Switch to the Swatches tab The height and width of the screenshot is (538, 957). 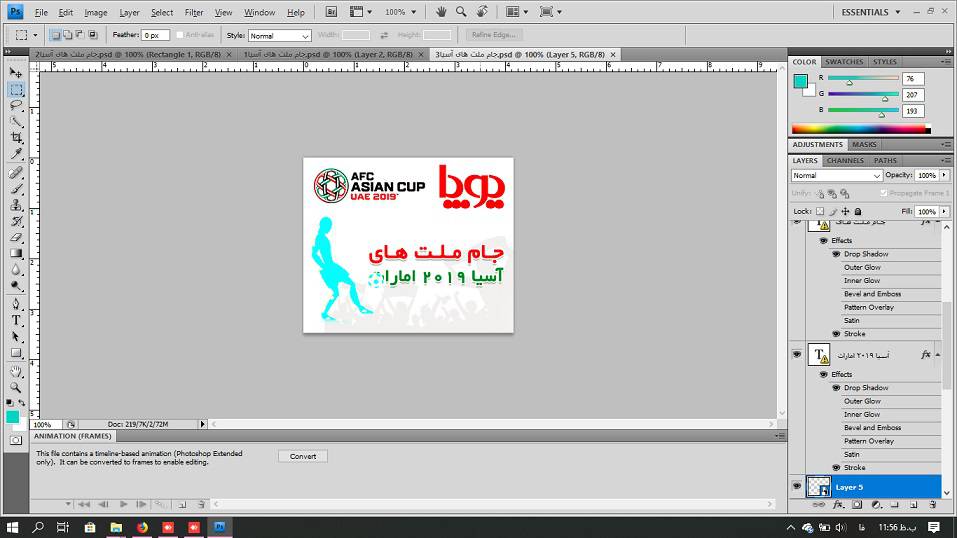[x=844, y=62]
